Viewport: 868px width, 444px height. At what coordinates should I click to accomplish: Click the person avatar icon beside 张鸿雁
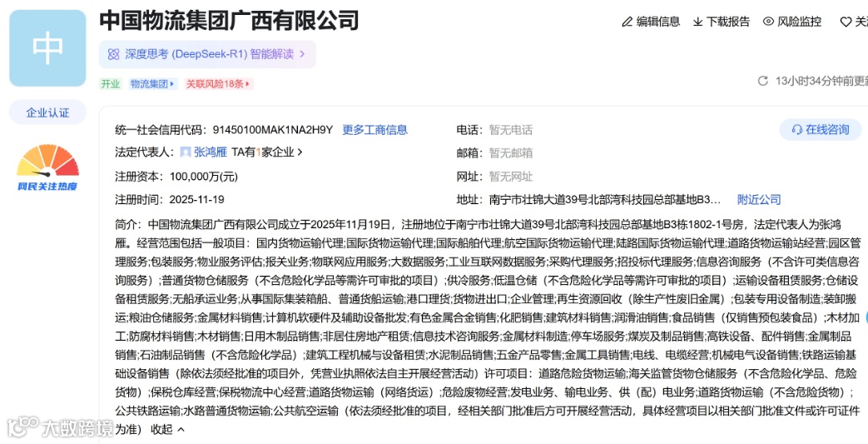pos(186,152)
